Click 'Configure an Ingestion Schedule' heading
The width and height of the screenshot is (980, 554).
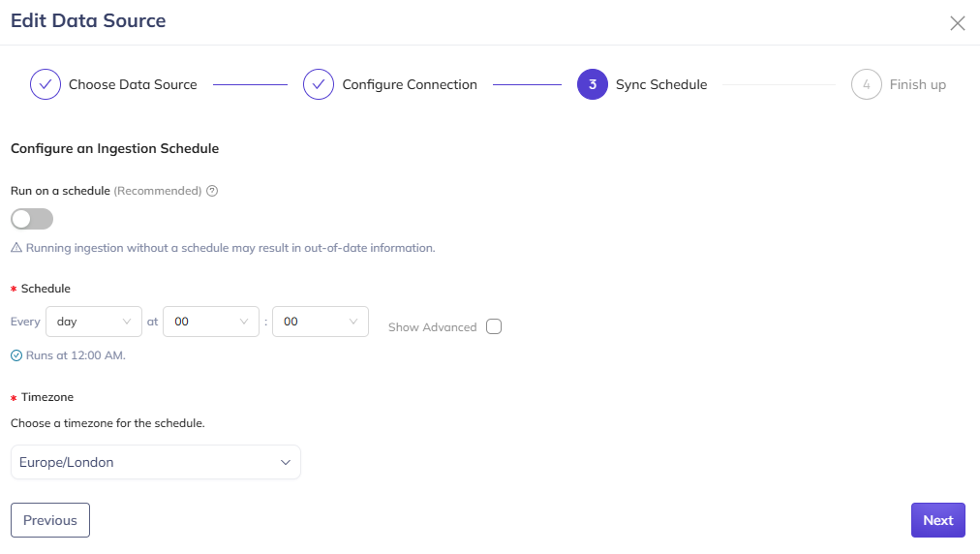[115, 149]
